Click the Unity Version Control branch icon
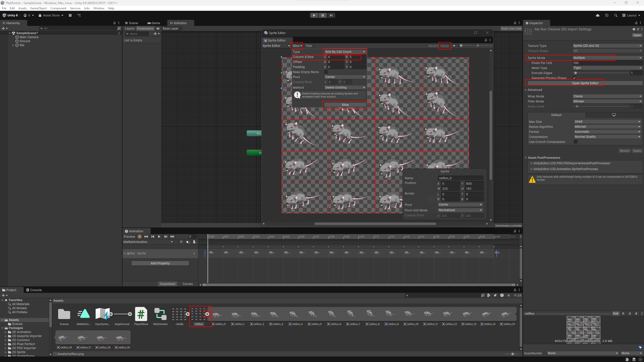The image size is (644, 362). tap(79, 15)
